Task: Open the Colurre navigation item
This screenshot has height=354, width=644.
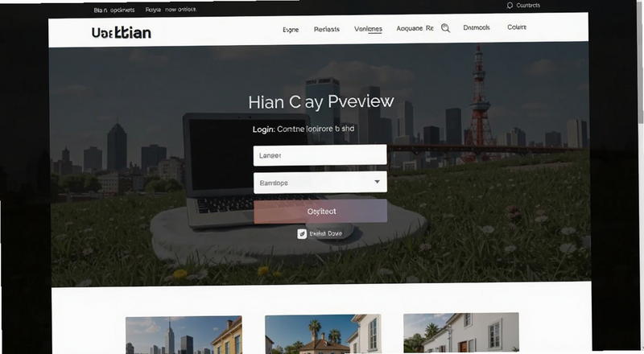Action: (x=517, y=27)
